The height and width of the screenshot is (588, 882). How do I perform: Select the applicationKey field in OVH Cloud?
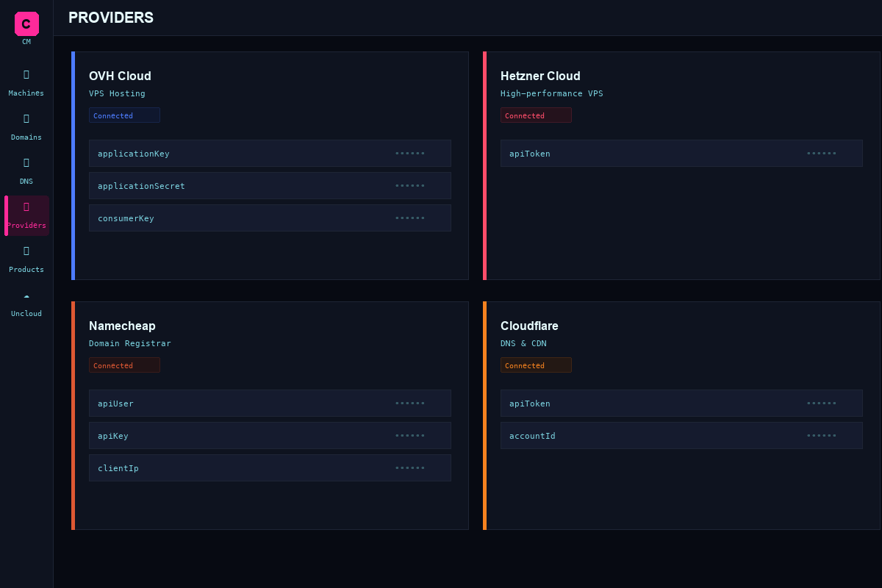[270, 154]
